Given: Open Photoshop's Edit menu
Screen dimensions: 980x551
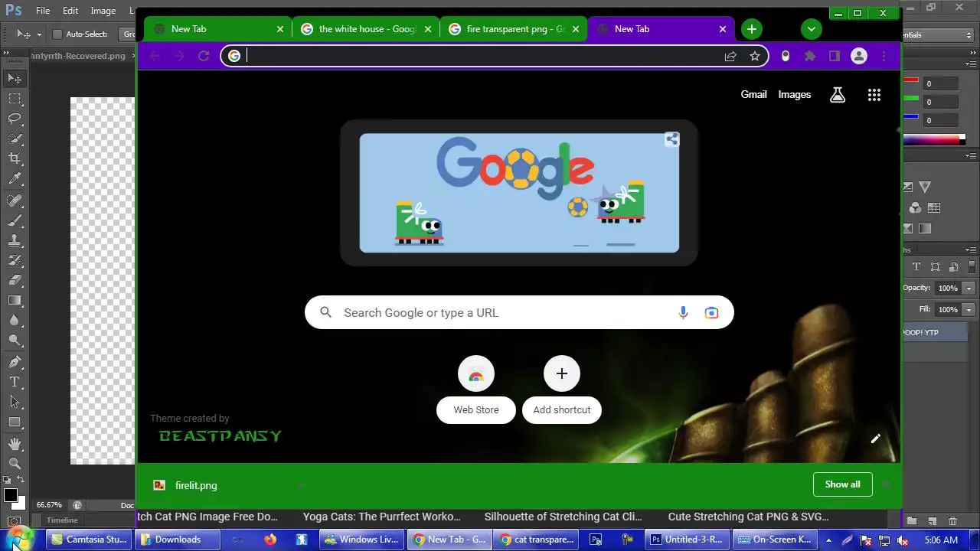Looking at the screenshot, I should point(70,11).
